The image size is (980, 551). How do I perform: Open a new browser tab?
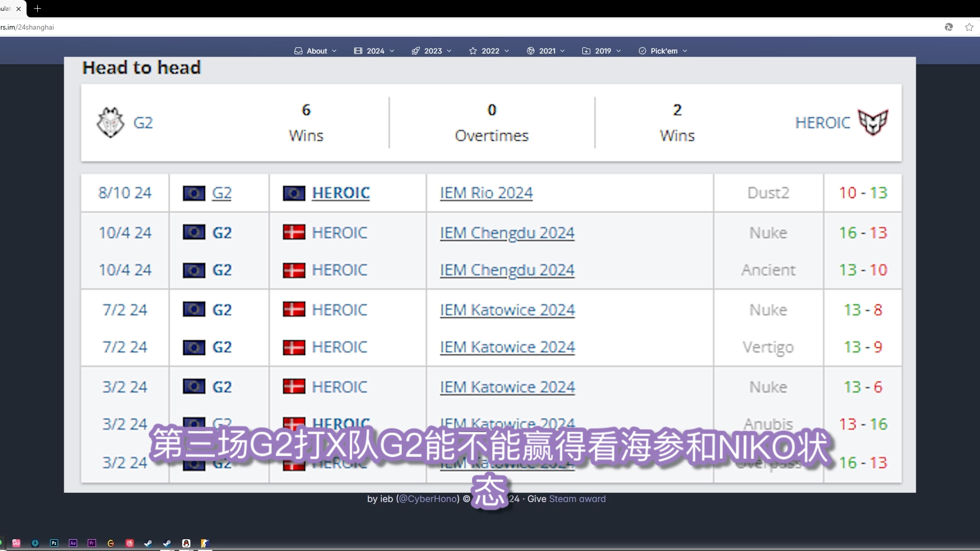37,9
